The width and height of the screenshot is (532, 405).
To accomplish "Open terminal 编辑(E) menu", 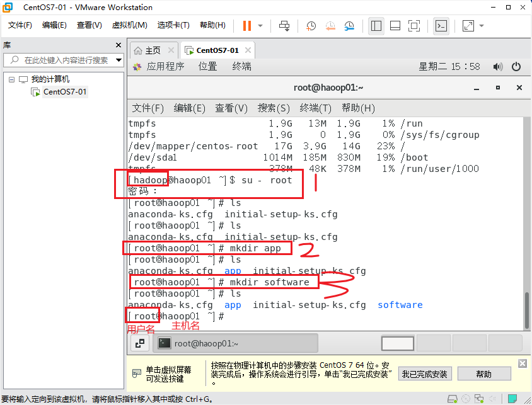I will point(189,108).
